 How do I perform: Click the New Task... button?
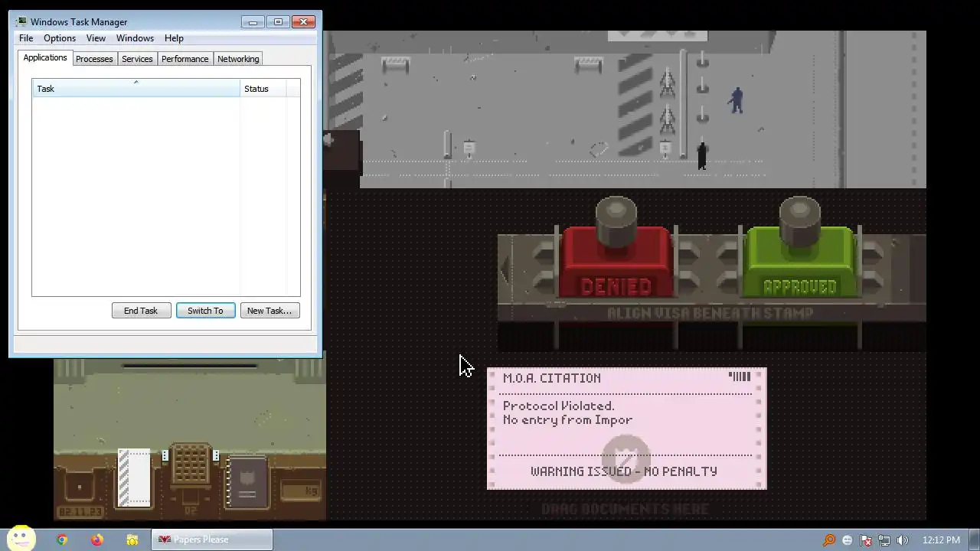(x=269, y=311)
